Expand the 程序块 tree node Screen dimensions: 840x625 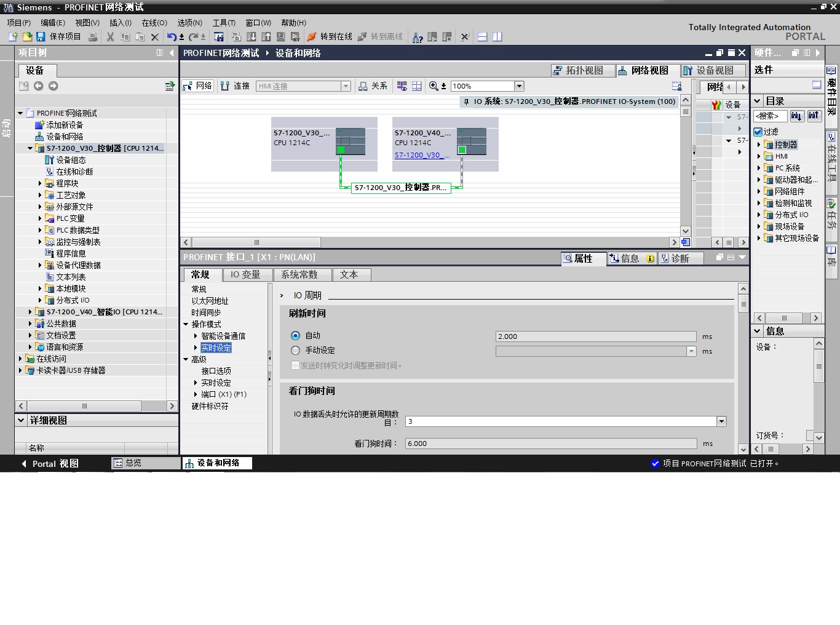click(40, 183)
